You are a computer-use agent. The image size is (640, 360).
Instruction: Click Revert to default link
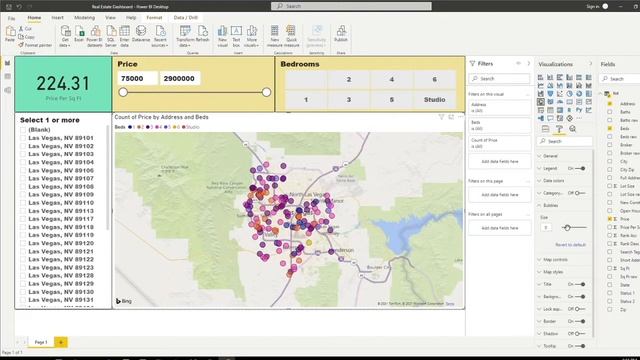coord(570,245)
